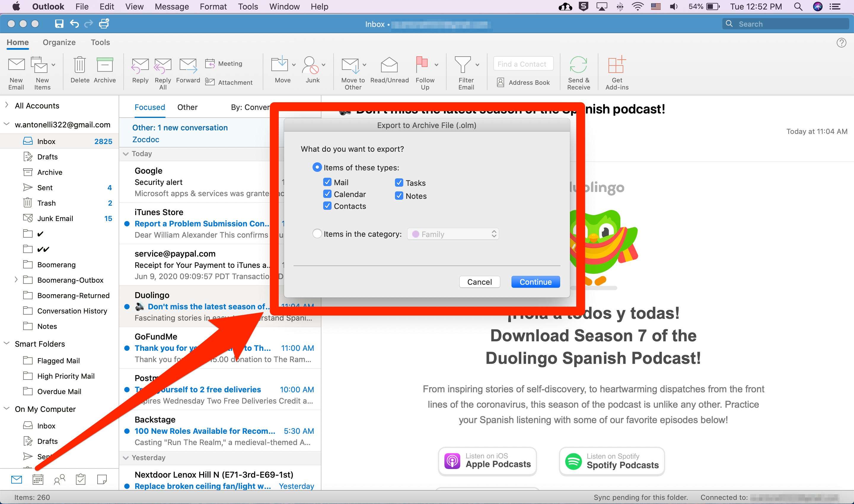Toggle the Calendar checkbox in export dialog
The width and height of the screenshot is (854, 504).
point(327,194)
